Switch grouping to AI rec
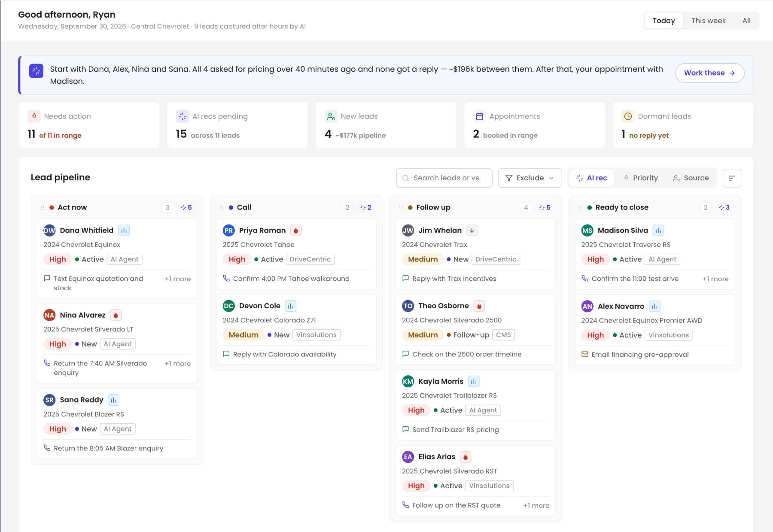Image resolution: width=773 pixels, height=532 pixels. click(592, 178)
